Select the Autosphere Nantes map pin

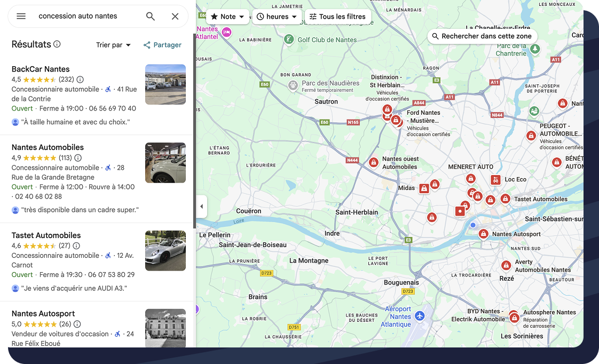(515, 318)
